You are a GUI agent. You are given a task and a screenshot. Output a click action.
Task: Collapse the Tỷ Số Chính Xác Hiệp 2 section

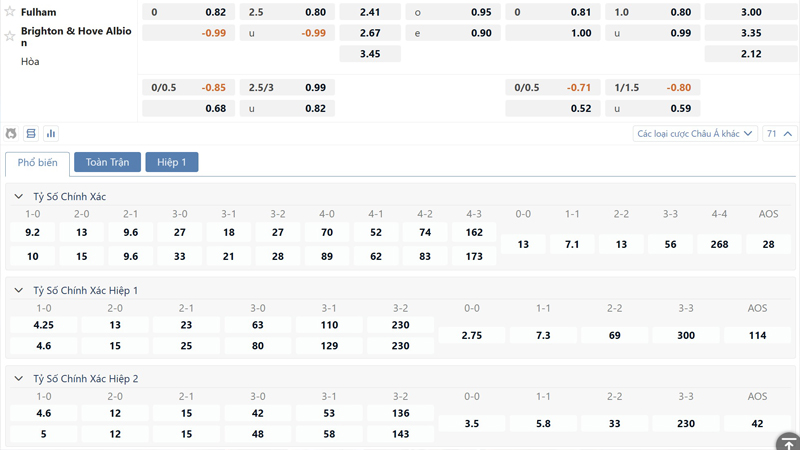tap(19, 379)
